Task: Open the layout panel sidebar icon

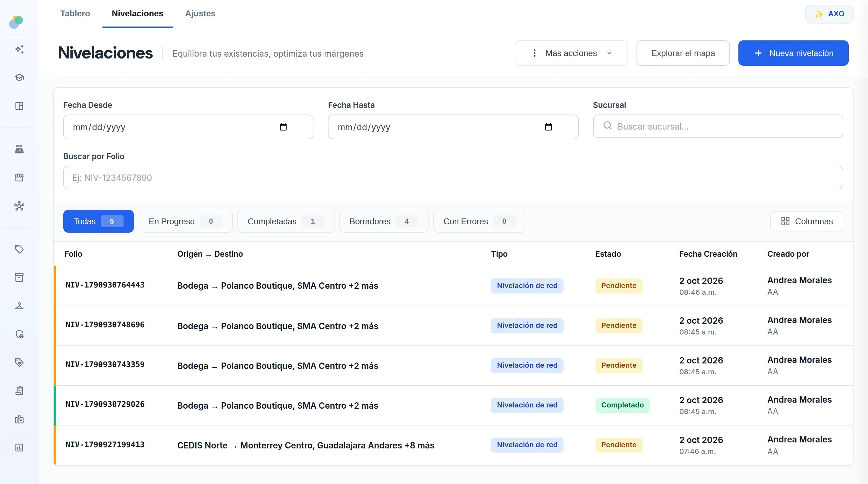Action: (x=19, y=106)
